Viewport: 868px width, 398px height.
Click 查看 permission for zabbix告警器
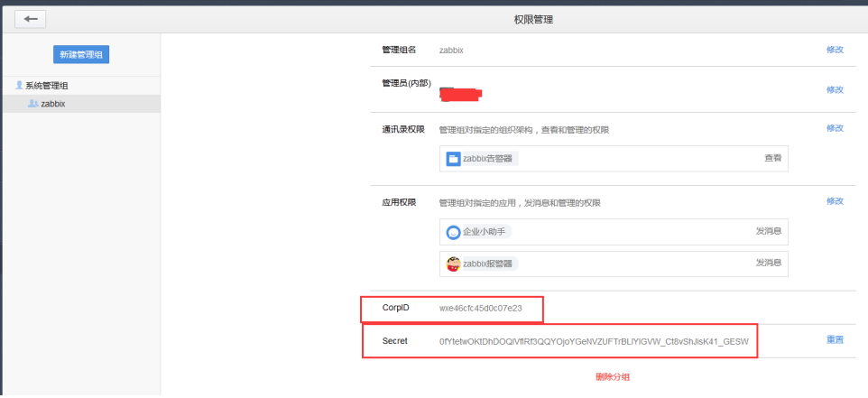click(x=772, y=158)
